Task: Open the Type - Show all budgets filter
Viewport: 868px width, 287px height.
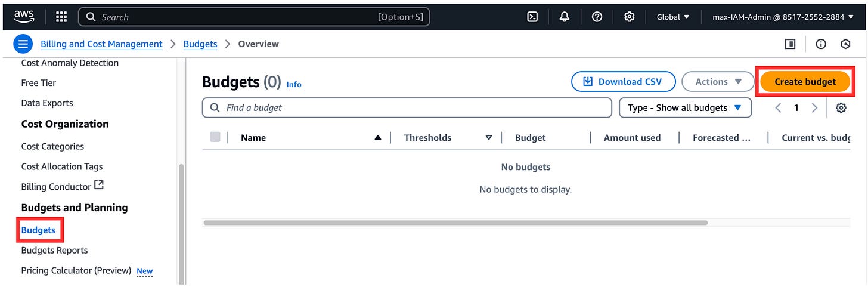Action: coord(685,108)
